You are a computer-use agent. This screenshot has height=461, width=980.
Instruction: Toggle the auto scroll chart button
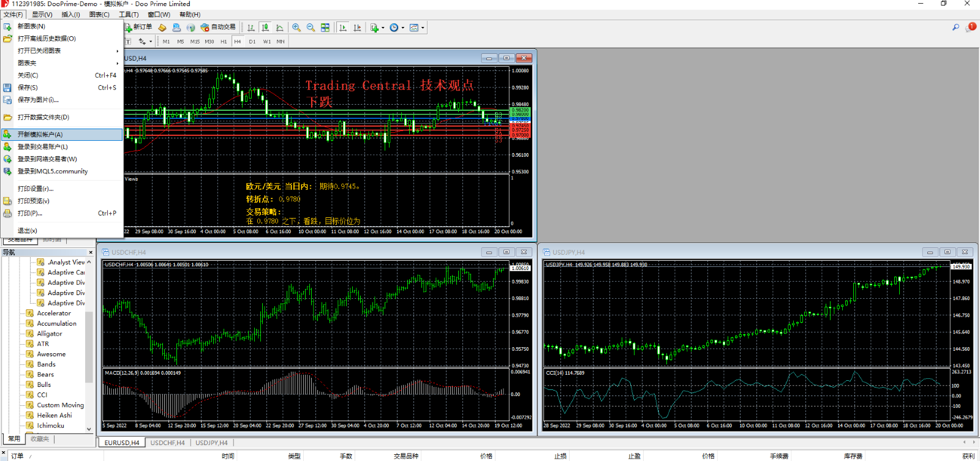[x=343, y=28]
